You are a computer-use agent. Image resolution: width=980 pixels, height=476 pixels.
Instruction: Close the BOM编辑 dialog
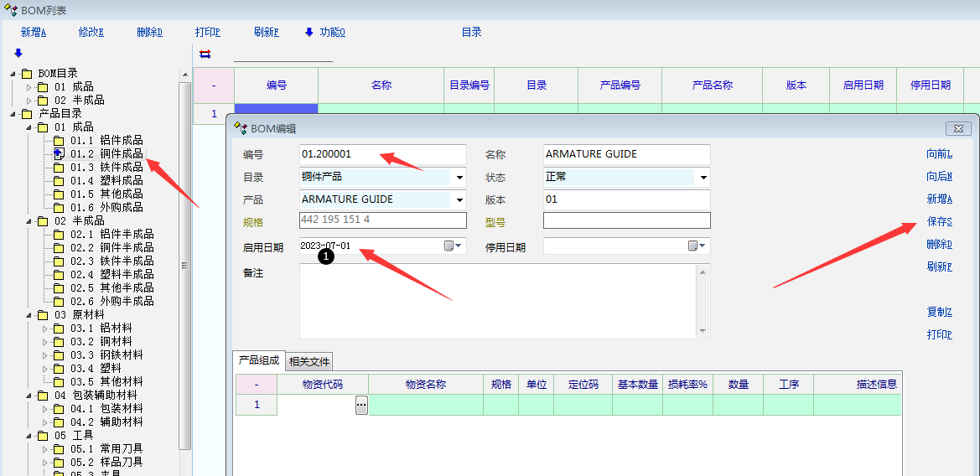point(958,128)
